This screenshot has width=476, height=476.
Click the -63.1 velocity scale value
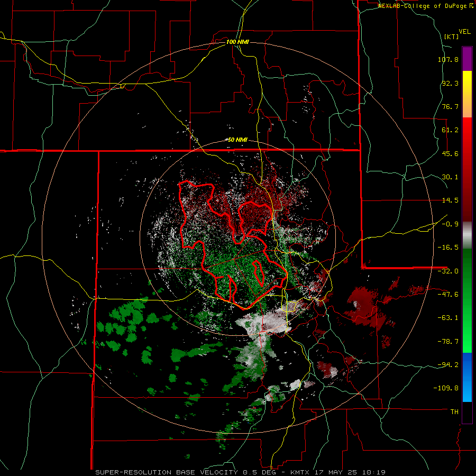point(448,318)
